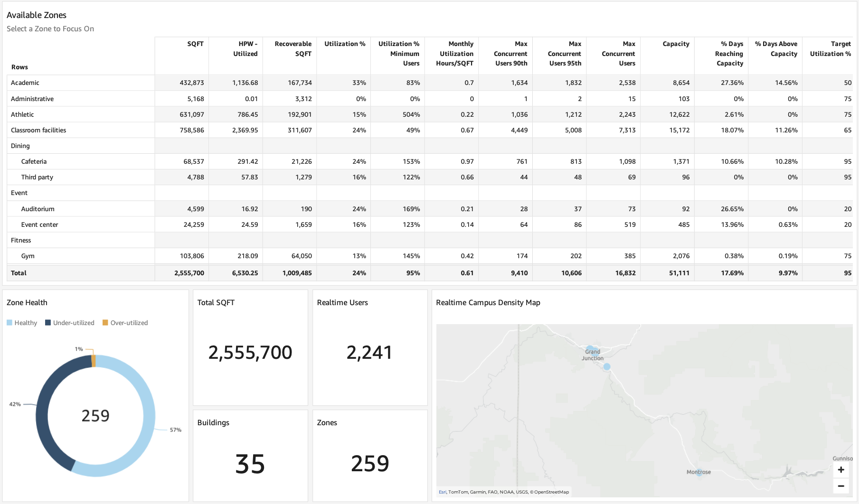
Task: Click the Over-utilized legend color swatch
Action: point(105,323)
